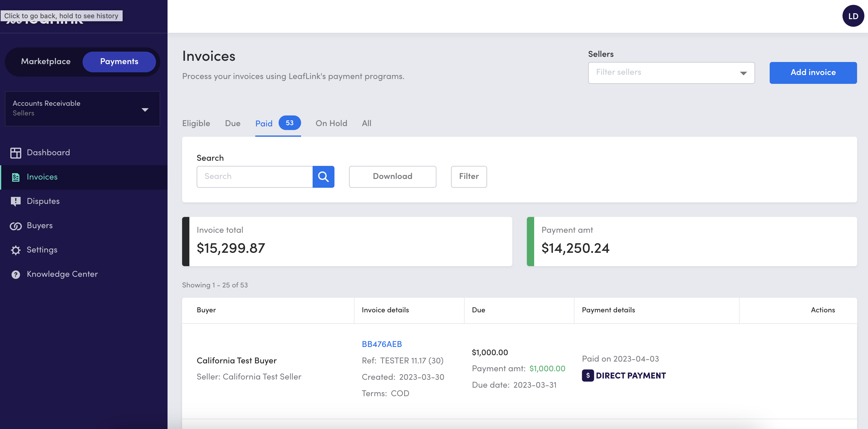Click the Created 2023-03-30 text
This screenshot has height=429, width=868.
(403, 377)
